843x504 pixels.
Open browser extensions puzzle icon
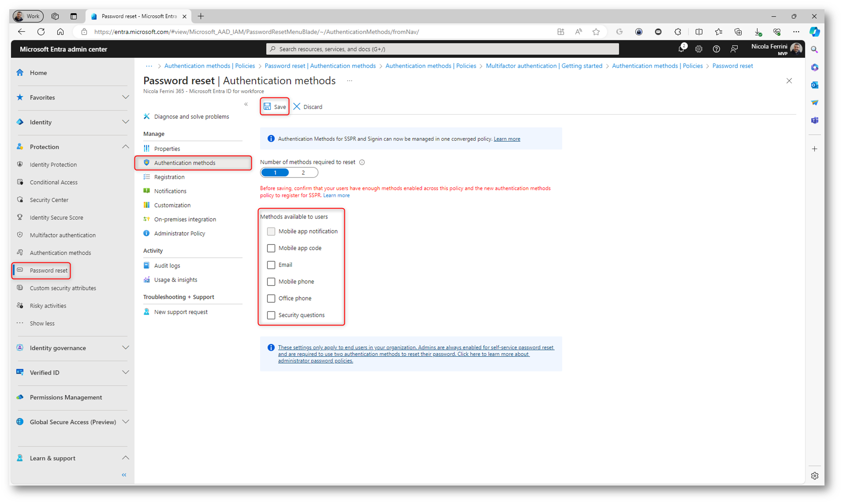[x=678, y=32]
